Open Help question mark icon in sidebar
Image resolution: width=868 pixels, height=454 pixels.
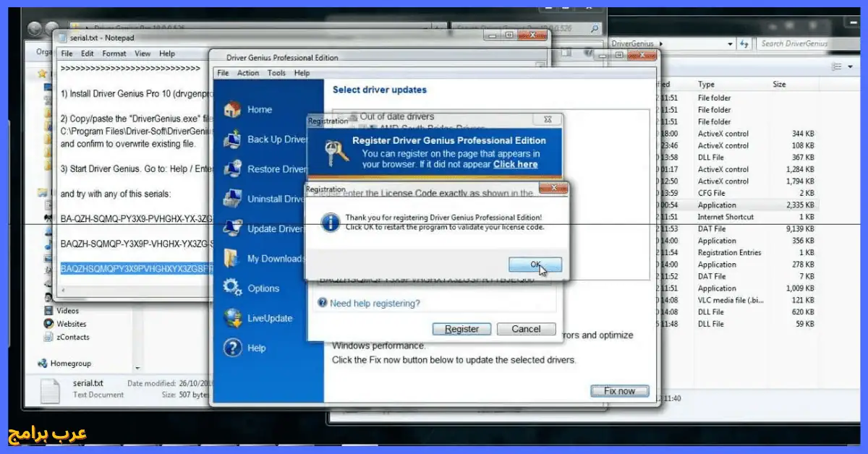pyautogui.click(x=233, y=348)
